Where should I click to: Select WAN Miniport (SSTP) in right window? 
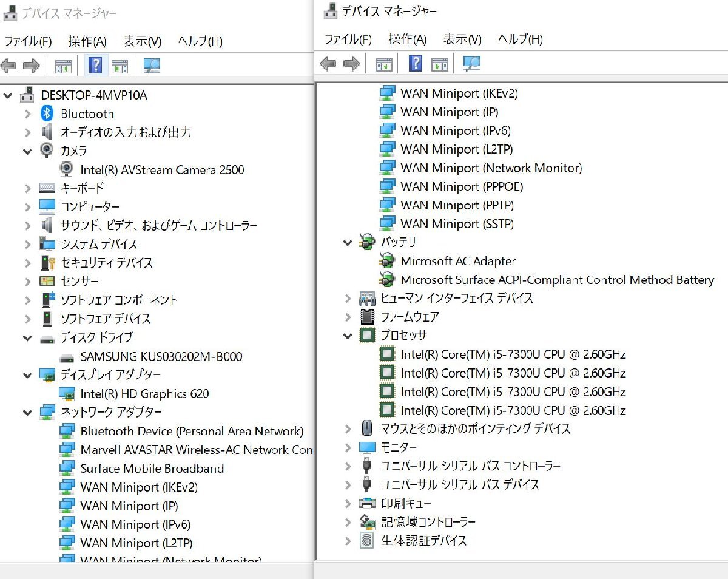(x=457, y=224)
